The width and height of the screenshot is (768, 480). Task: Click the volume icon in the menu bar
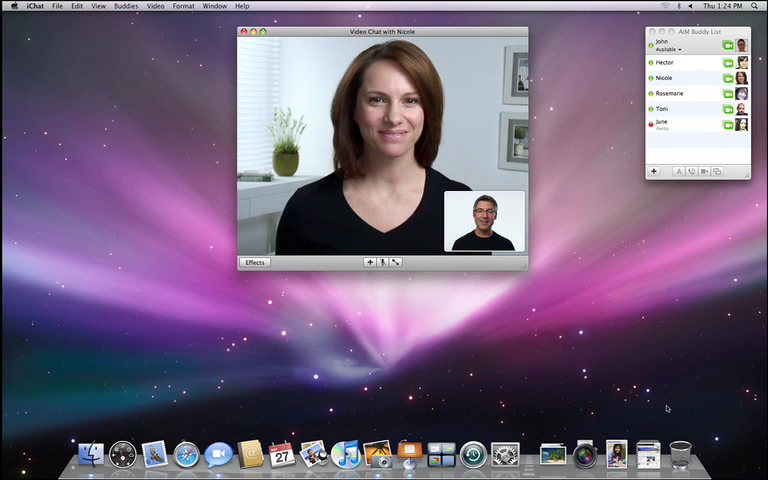coord(691,6)
